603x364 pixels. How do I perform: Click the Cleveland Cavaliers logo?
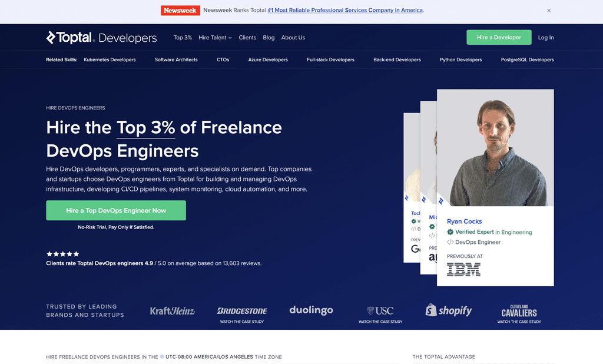pyautogui.click(x=519, y=312)
